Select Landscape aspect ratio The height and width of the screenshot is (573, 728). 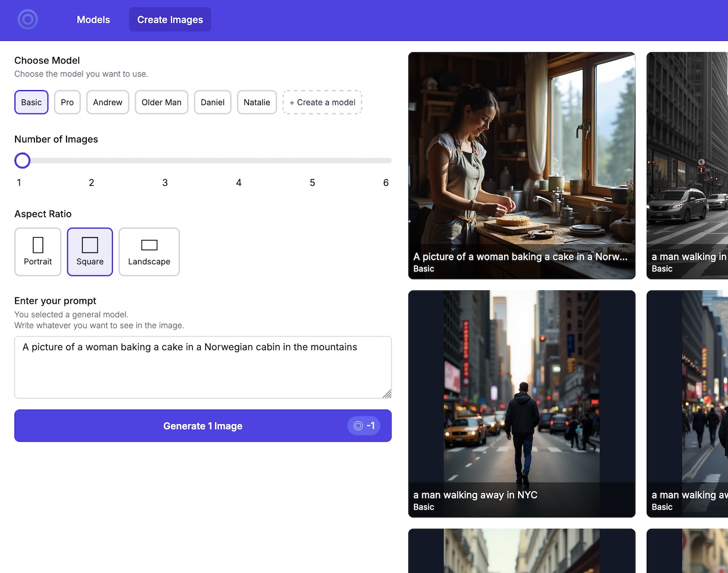[149, 252]
